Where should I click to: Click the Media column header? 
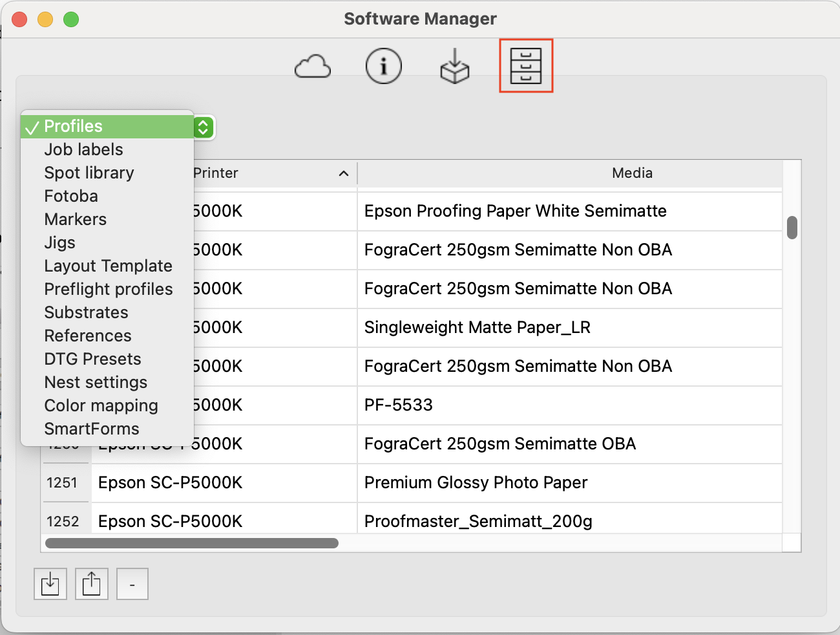click(x=632, y=173)
